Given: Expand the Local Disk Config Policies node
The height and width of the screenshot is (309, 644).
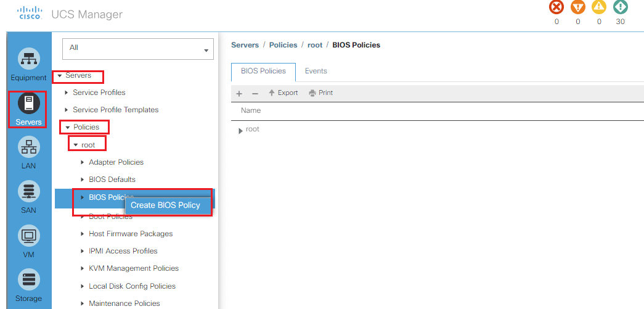Looking at the screenshot, I should (x=83, y=286).
